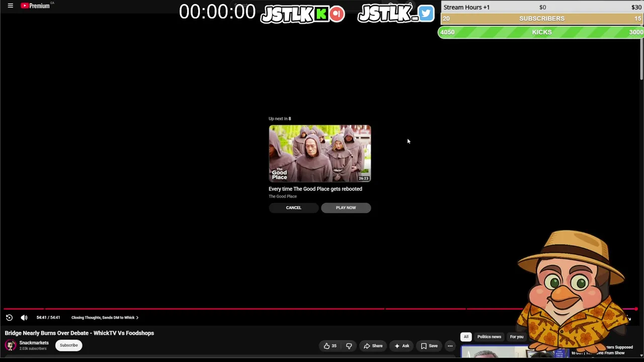644x362 pixels.
Task: Go to YouTube Premium home logo
Action: pyautogui.click(x=35, y=6)
